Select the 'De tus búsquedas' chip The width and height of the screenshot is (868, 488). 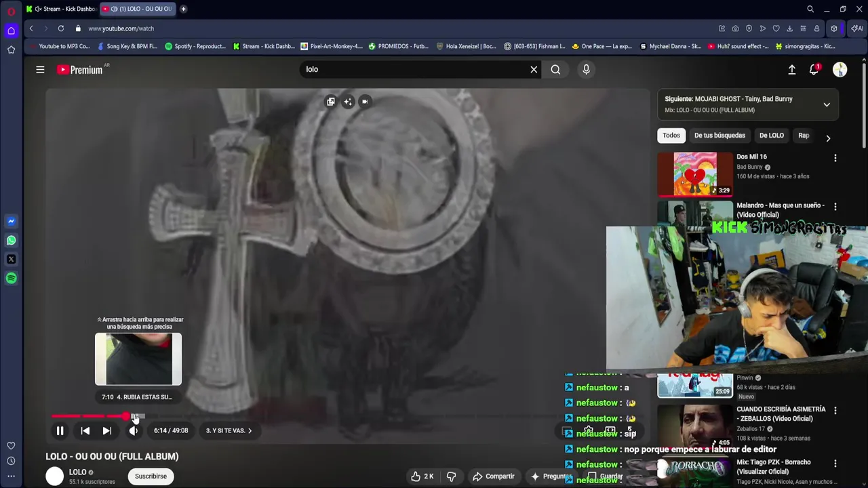719,136
